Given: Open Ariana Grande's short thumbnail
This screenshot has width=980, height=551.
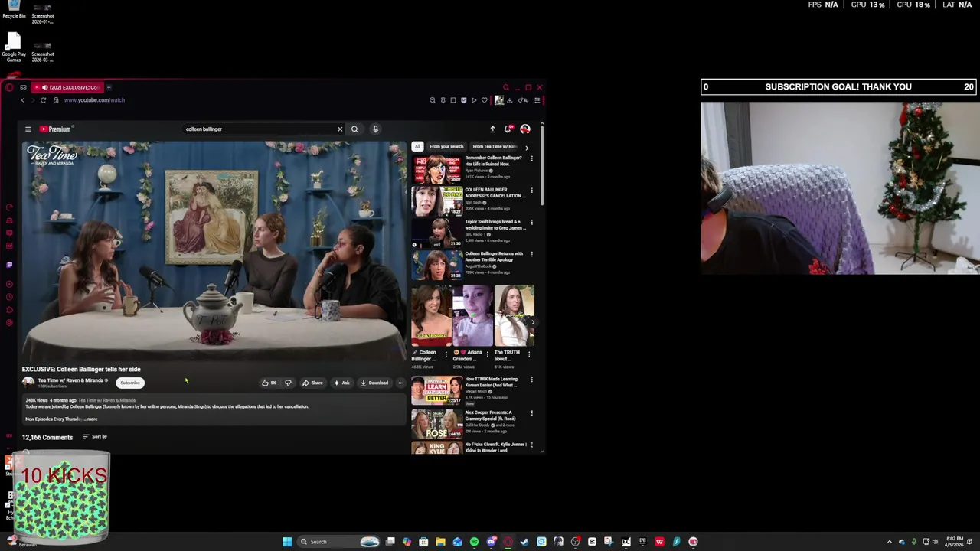Looking at the screenshot, I should click(x=472, y=315).
